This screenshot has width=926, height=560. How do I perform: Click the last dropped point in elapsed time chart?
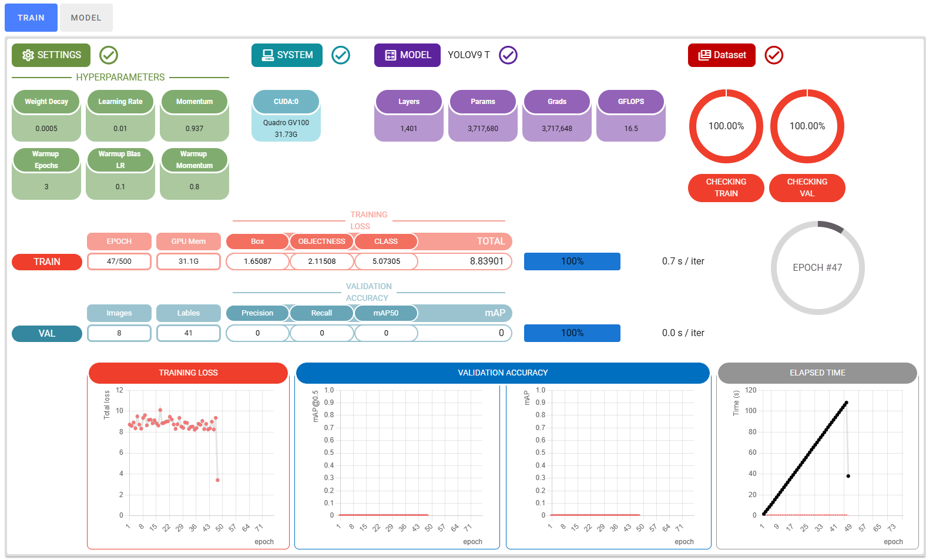click(848, 476)
